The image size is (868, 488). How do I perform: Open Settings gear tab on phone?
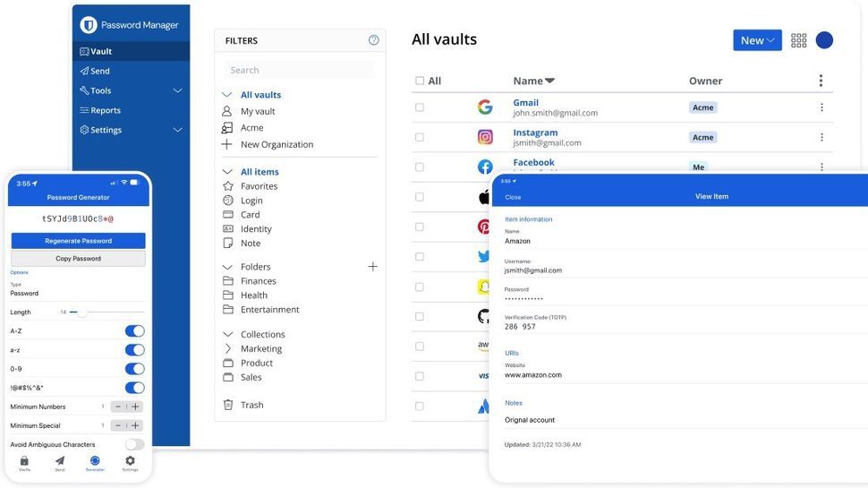[130, 461]
